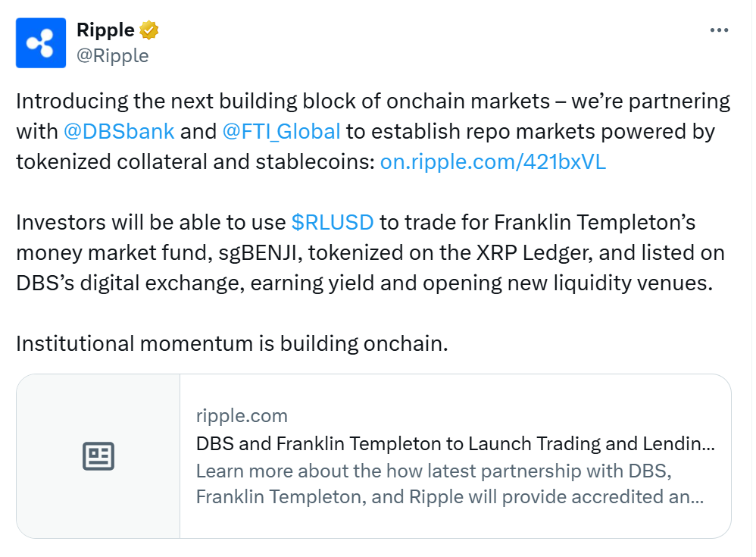756x557 pixels.
Task: Click the gold verified badge beside Ripple
Action: click(149, 30)
